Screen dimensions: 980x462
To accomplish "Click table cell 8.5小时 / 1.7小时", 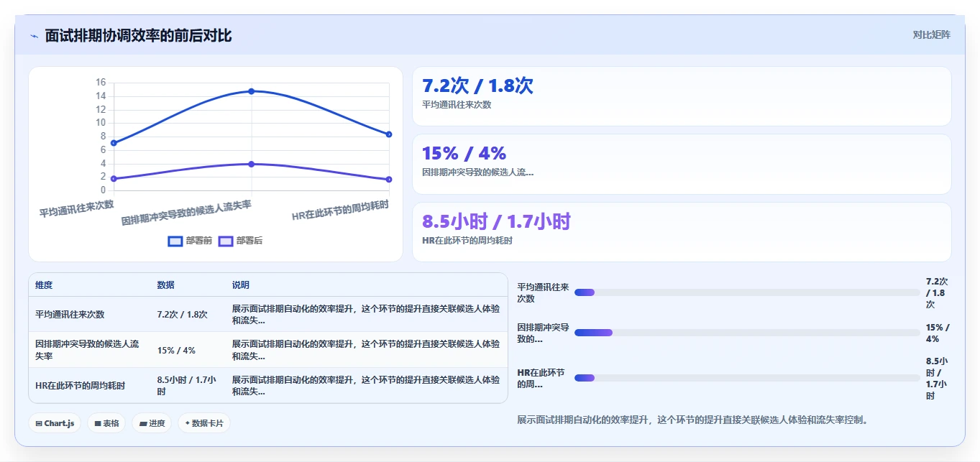I will [x=186, y=386].
